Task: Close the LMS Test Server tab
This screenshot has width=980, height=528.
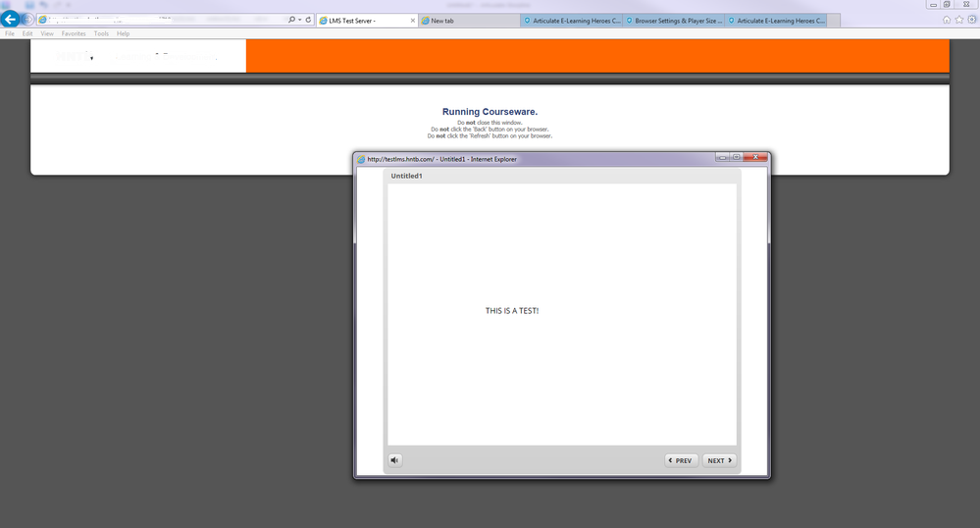Action: tap(412, 21)
